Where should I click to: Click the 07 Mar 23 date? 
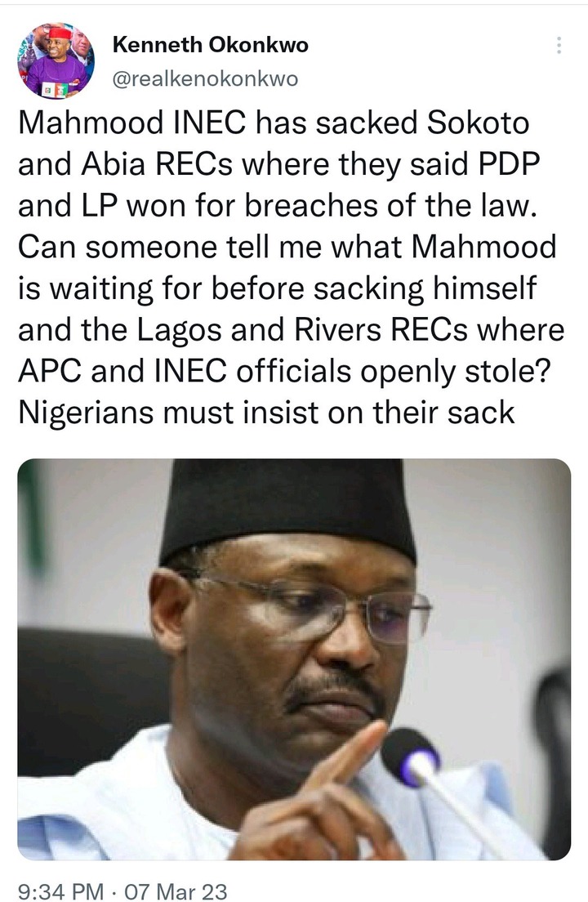176,891
